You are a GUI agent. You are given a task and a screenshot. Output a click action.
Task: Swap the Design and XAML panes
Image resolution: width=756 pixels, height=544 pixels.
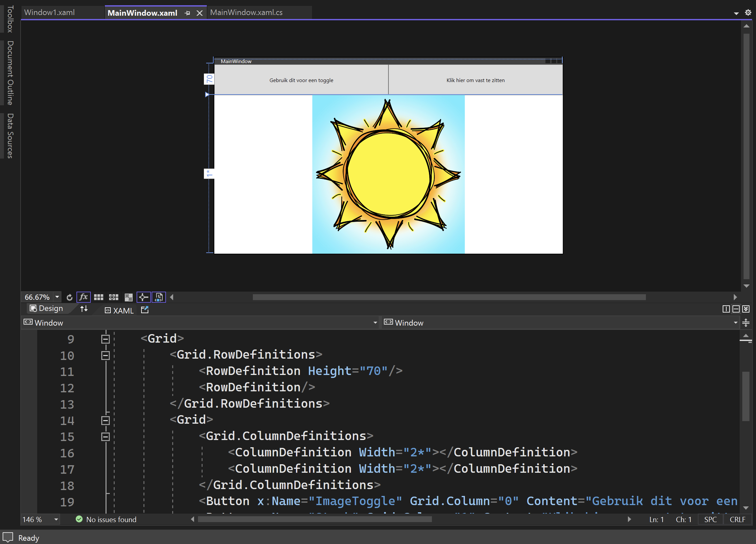[x=84, y=309]
